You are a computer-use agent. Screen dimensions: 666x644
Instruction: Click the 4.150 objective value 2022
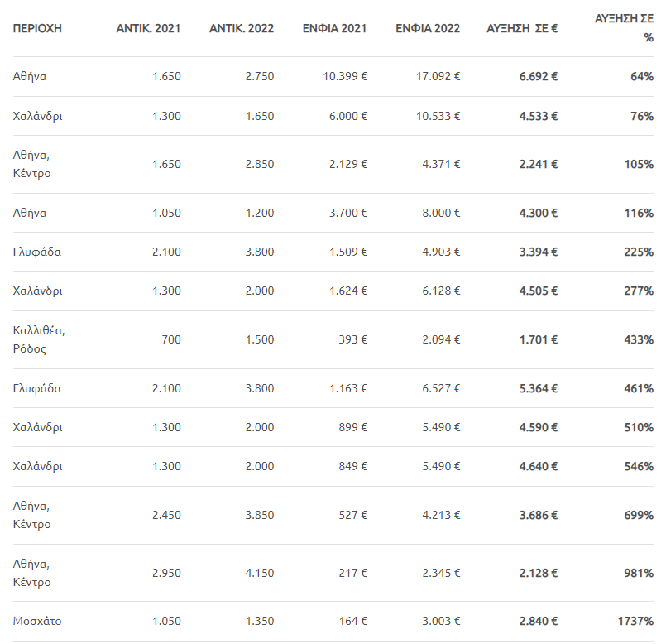click(x=260, y=573)
